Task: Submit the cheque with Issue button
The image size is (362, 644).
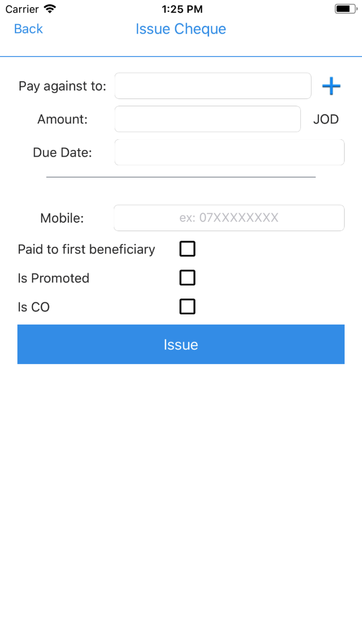Action: point(181,344)
